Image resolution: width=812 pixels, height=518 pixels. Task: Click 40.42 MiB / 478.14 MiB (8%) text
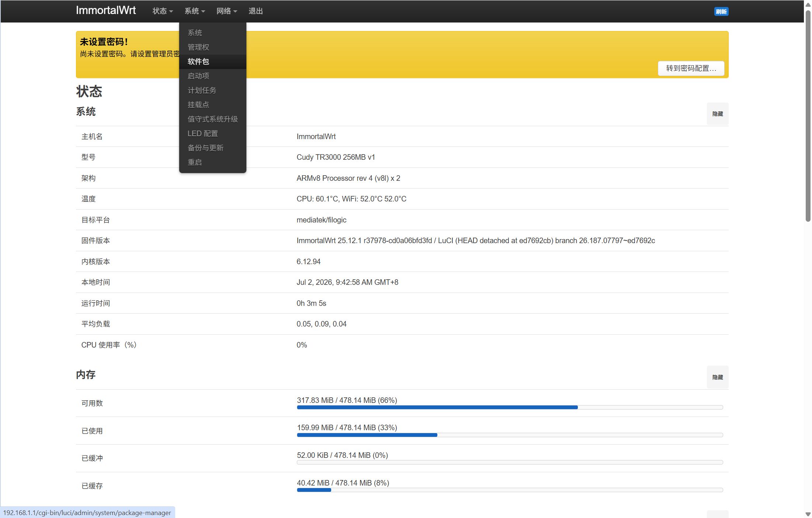point(343,483)
